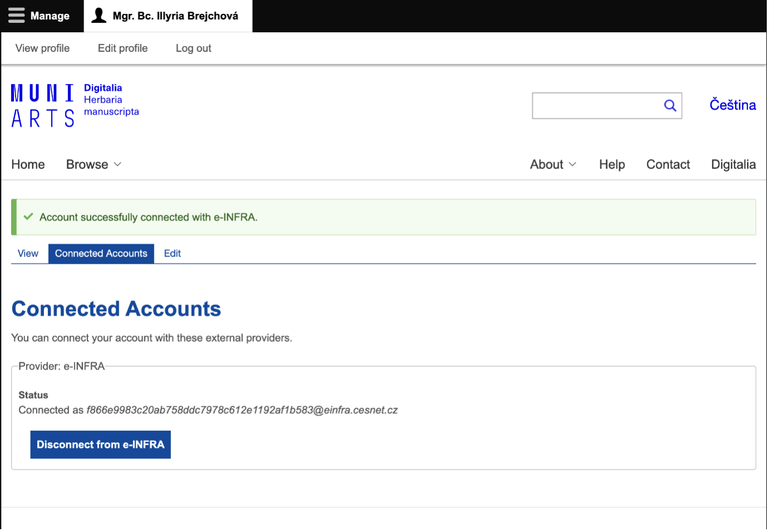
Task: Expand the Browse dropdown menu
Action: point(94,165)
